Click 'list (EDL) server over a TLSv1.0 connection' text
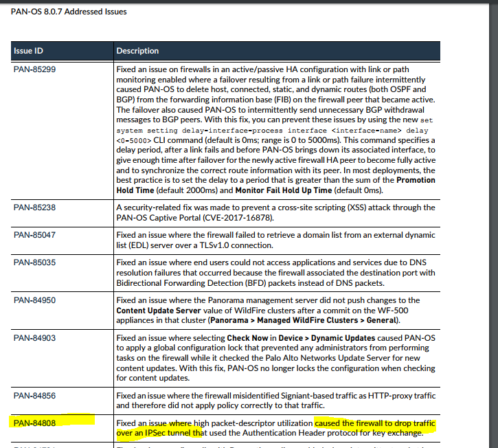Viewport: 498px width, 448px height. pos(194,245)
